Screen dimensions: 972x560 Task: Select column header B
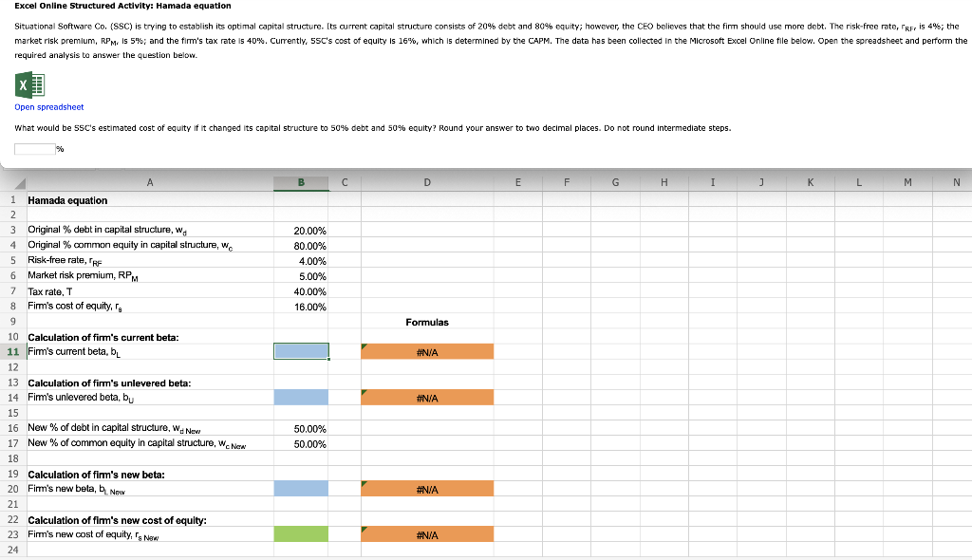coord(301,182)
